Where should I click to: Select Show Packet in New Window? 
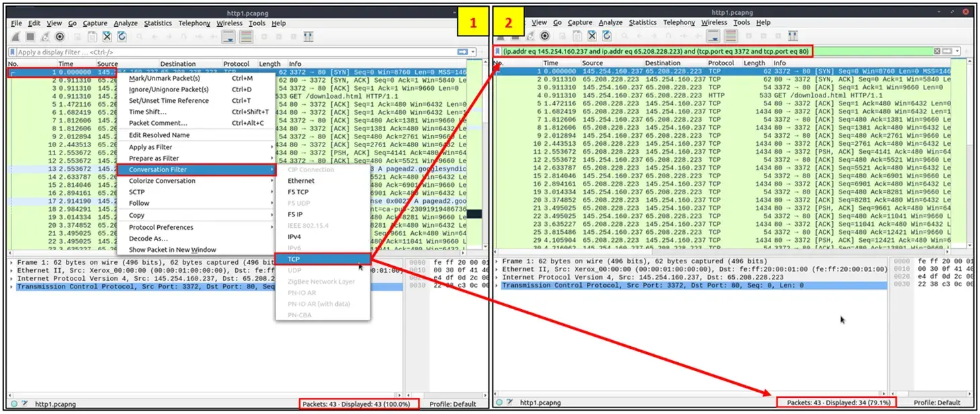tap(197, 249)
